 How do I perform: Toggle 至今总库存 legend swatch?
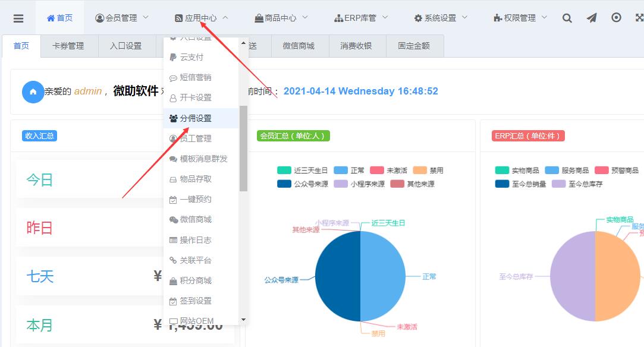[558, 184]
